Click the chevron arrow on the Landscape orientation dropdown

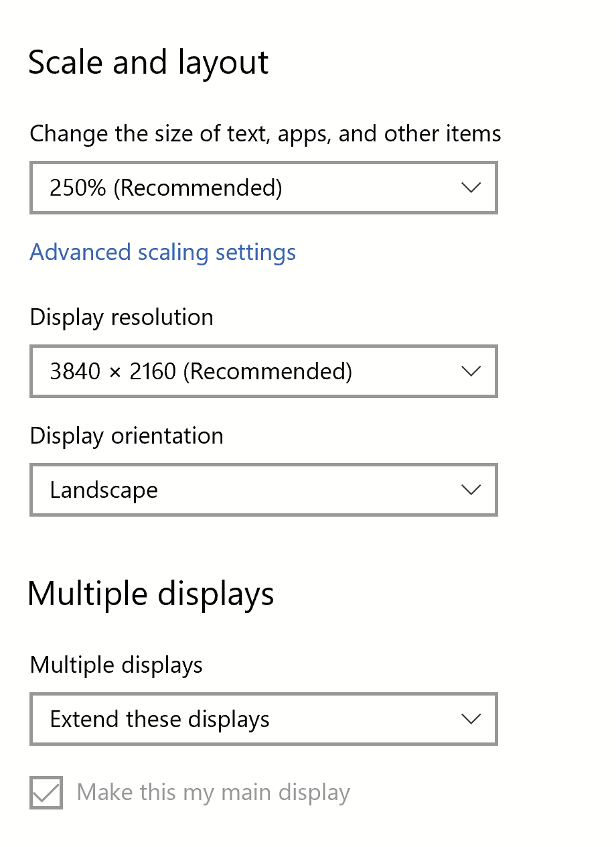click(x=471, y=490)
